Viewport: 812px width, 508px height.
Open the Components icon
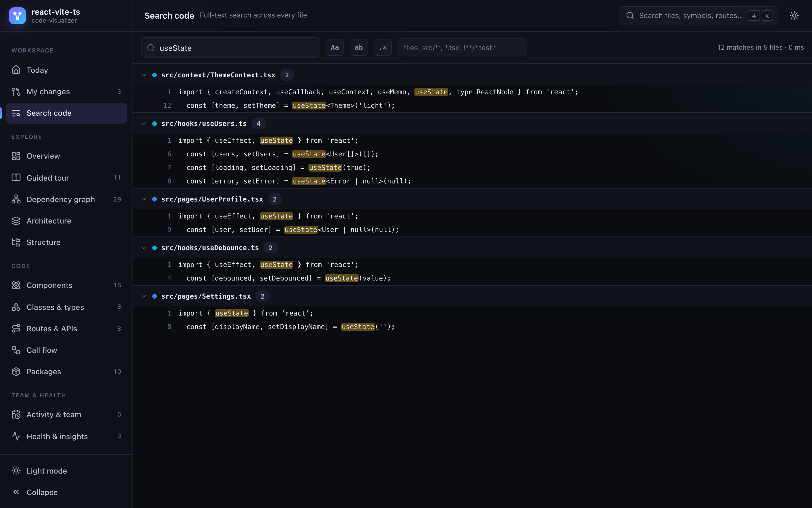point(16,285)
